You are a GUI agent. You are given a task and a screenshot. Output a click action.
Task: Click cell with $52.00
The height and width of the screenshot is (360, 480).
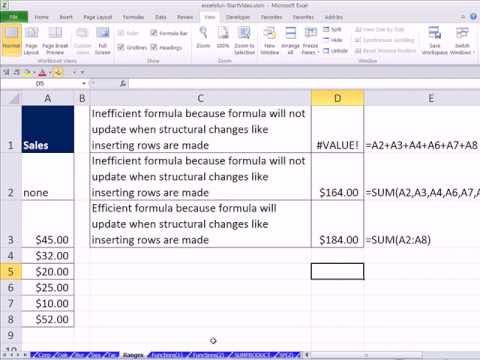48,319
